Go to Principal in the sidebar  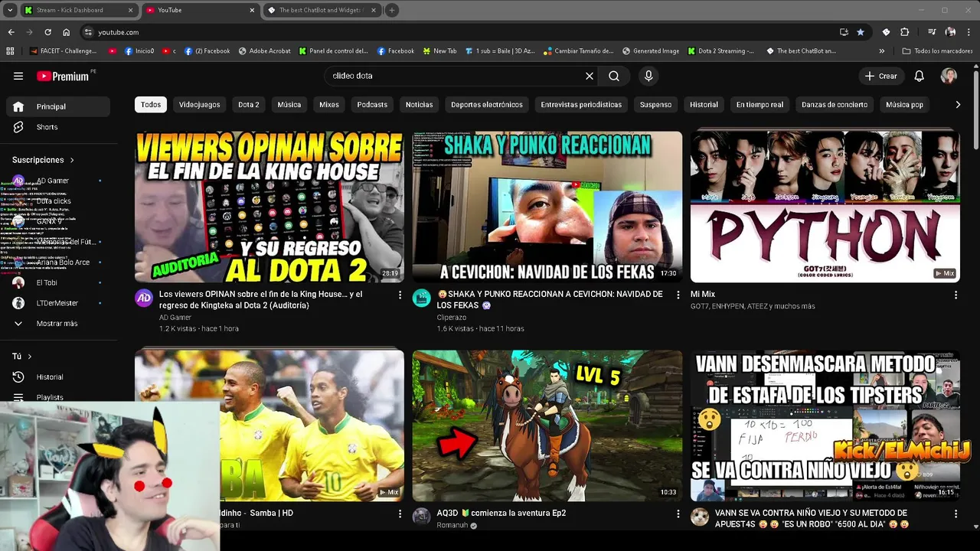pos(57,106)
